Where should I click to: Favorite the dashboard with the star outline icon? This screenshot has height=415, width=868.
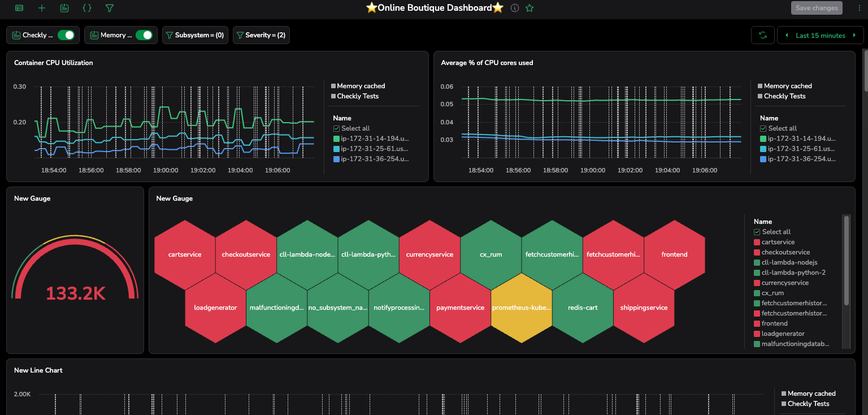(530, 8)
